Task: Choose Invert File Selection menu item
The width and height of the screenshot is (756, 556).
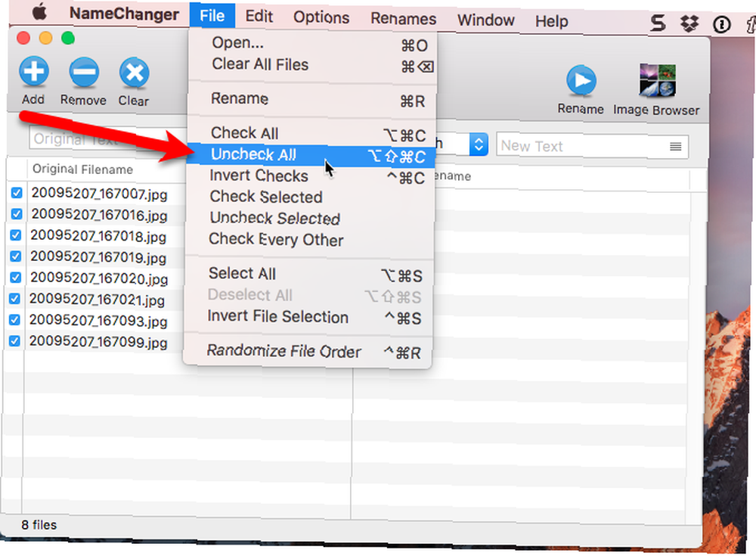Action: coord(308,317)
